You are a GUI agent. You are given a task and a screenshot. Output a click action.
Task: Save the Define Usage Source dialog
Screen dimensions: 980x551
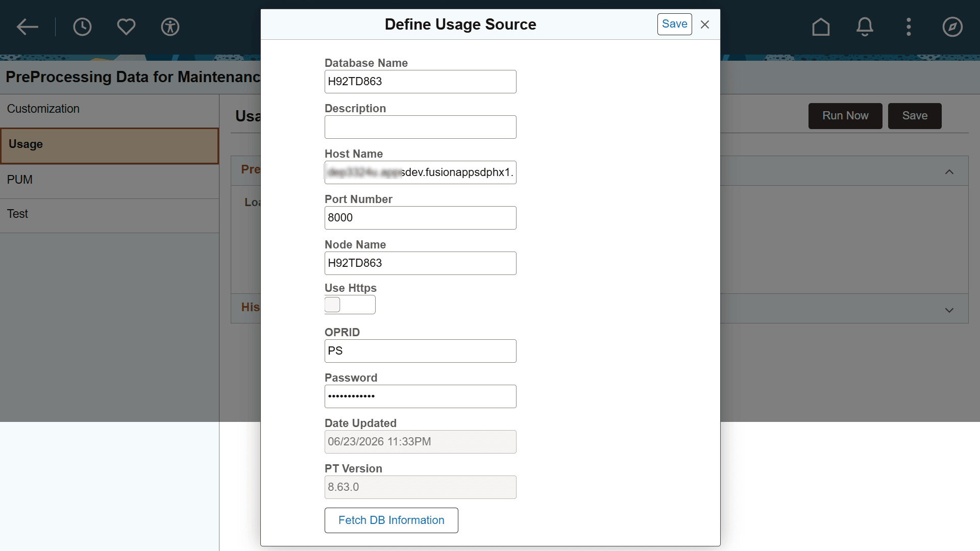pos(674,24)
